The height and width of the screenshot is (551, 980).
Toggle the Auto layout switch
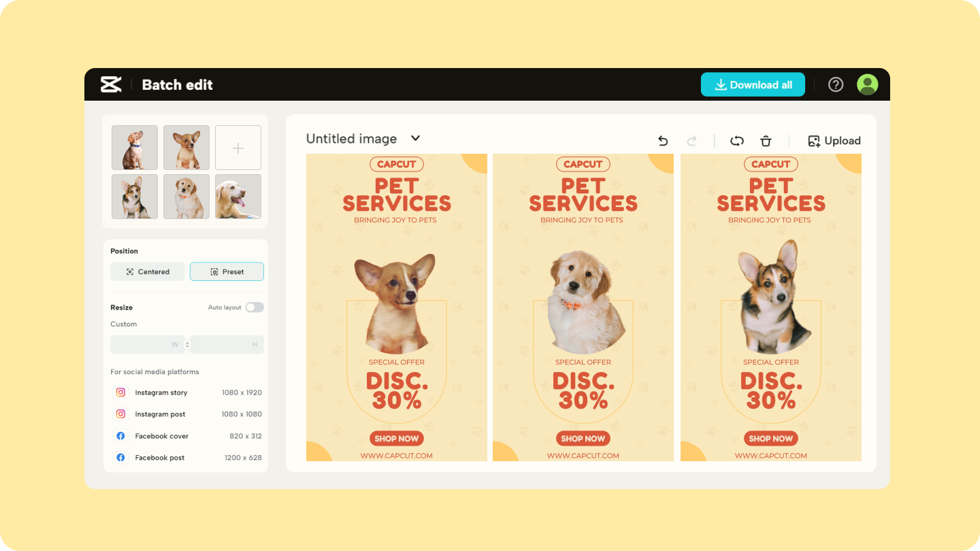pyautogui.click(x=255, y=307)
